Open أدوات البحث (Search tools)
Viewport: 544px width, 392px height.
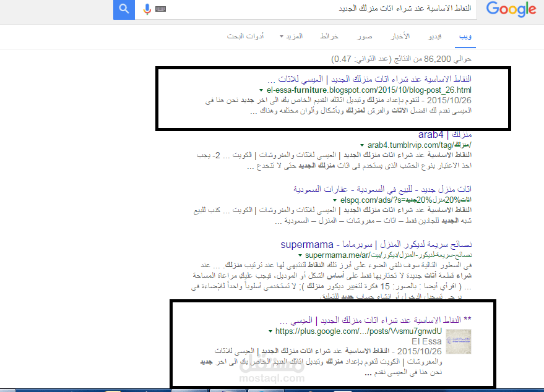[x=245, y=36]
